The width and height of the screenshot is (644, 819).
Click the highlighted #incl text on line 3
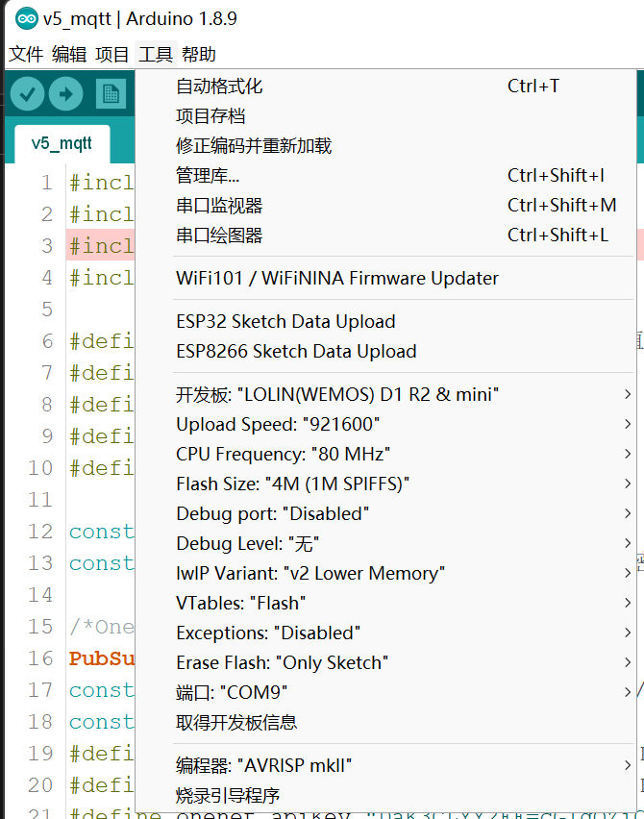(x=101, y=245)
